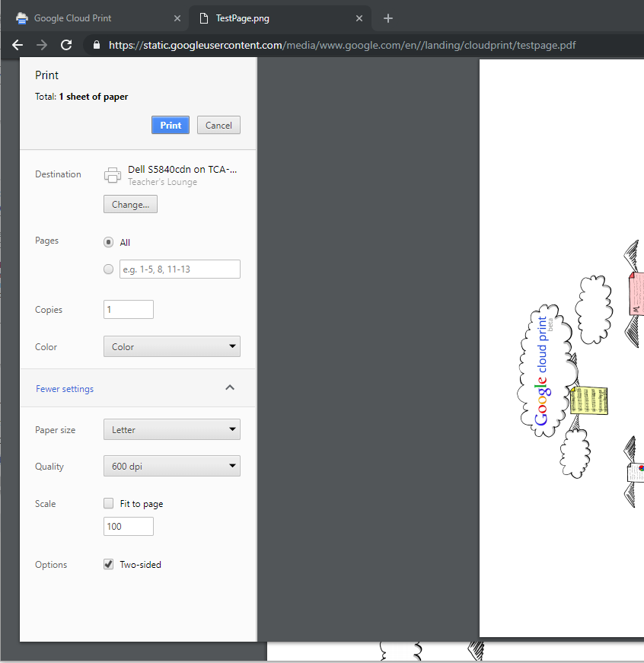Click Change... to pick another destination
This screenshot has width=644, height=663.
pyautogui.click(x=131, y=204)
